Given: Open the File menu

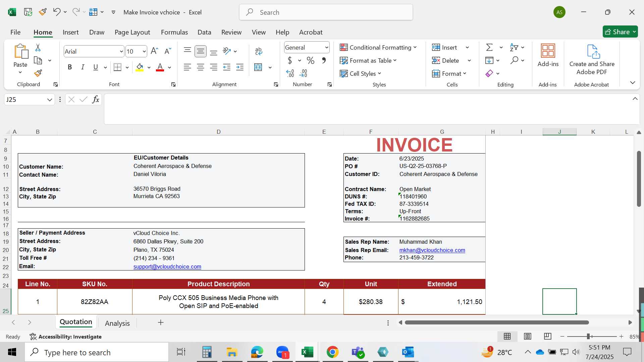Looking at the screenshot, I should pos(15,32).
